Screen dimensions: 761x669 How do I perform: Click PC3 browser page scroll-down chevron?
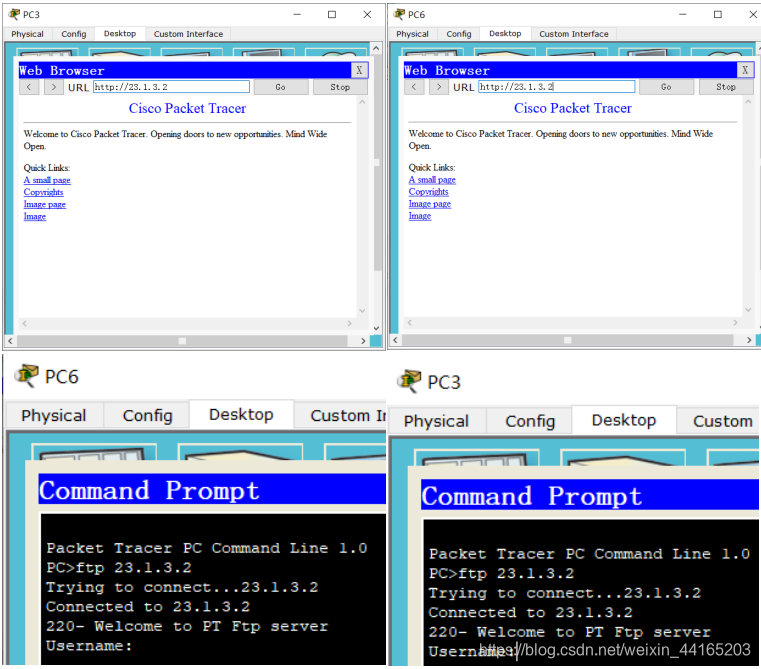(x=362, y=311)
